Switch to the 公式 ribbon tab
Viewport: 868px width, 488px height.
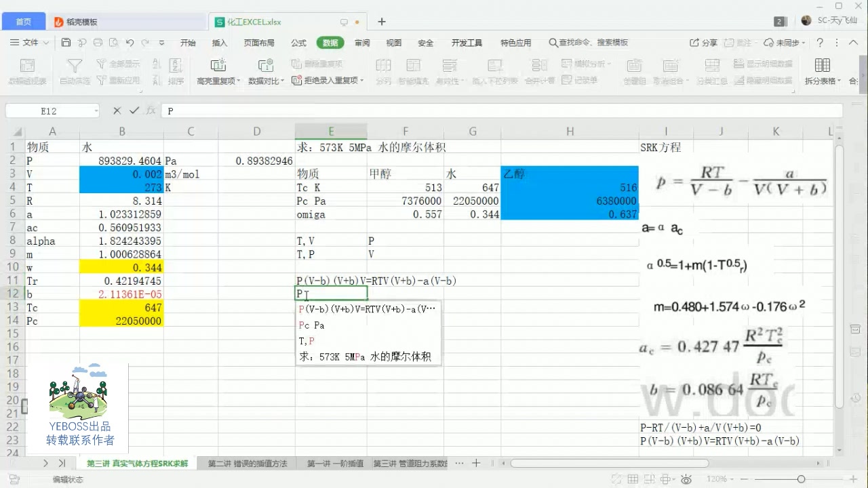298,43
